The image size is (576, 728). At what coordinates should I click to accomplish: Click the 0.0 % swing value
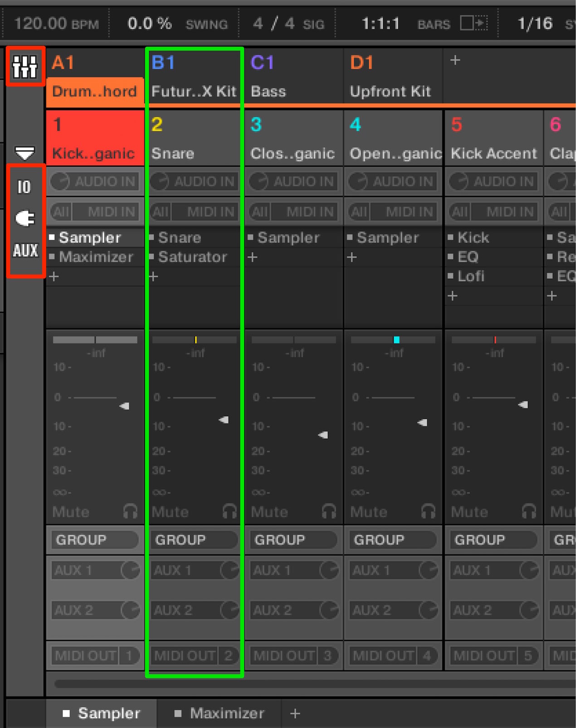[x=150, y=23]
